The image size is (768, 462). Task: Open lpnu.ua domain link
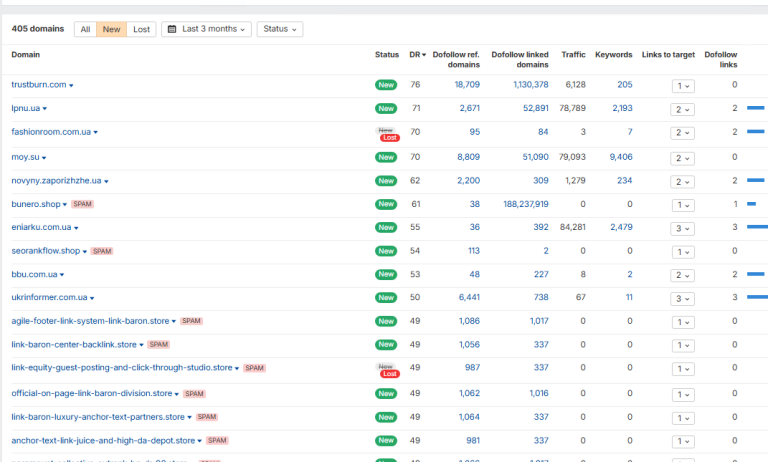click(x=25, y=108)
